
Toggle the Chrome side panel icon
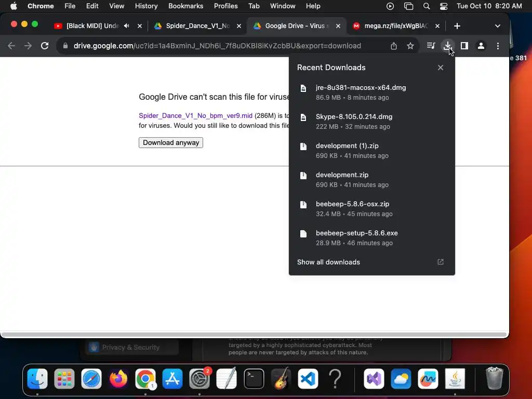pos(464,46)
